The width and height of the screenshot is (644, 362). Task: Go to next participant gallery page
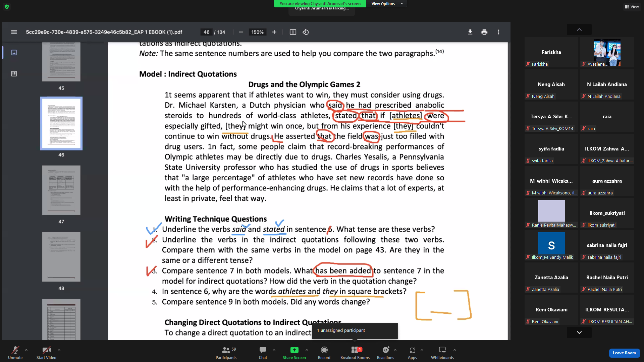pos(579,333)
